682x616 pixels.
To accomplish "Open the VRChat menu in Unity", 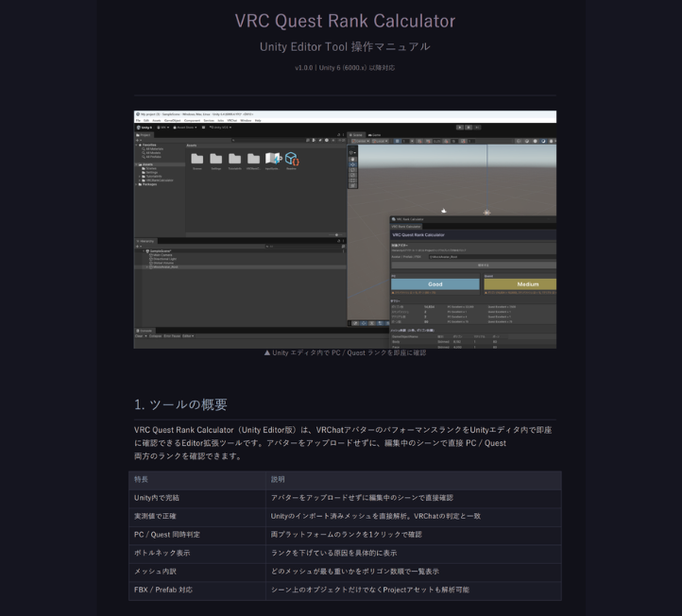I will 231,120.
